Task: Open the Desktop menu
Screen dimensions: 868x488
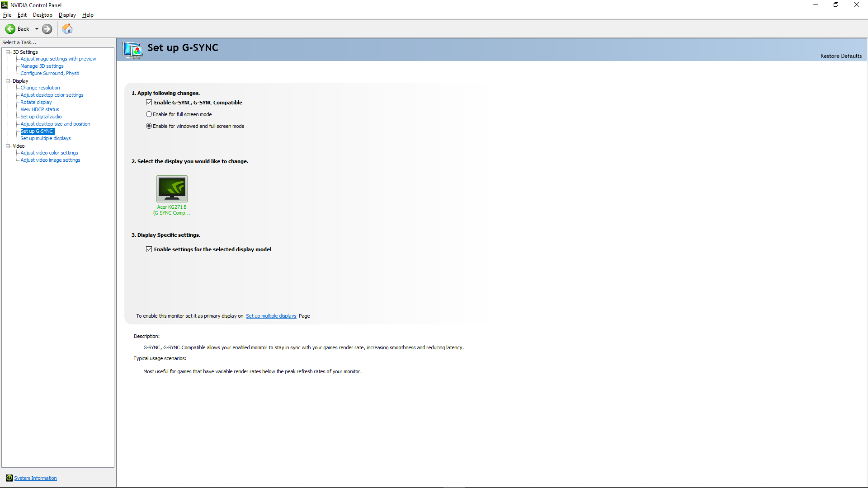Action: 42,15
